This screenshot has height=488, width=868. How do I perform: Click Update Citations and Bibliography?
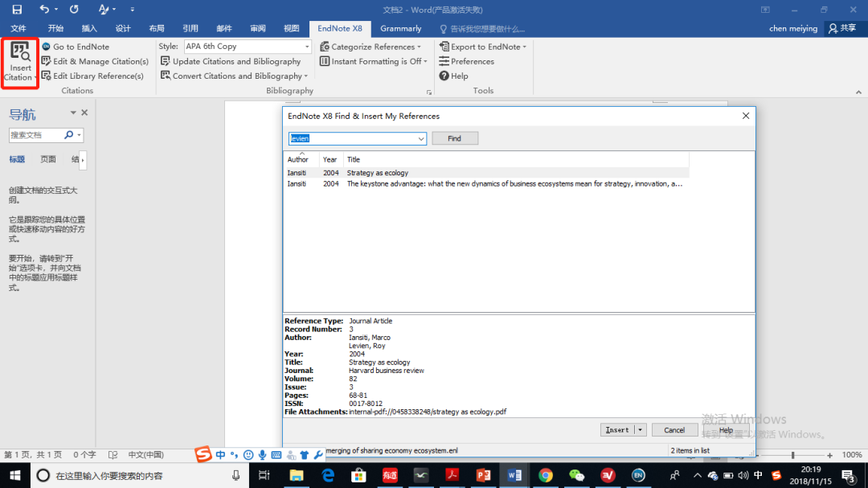231,61
